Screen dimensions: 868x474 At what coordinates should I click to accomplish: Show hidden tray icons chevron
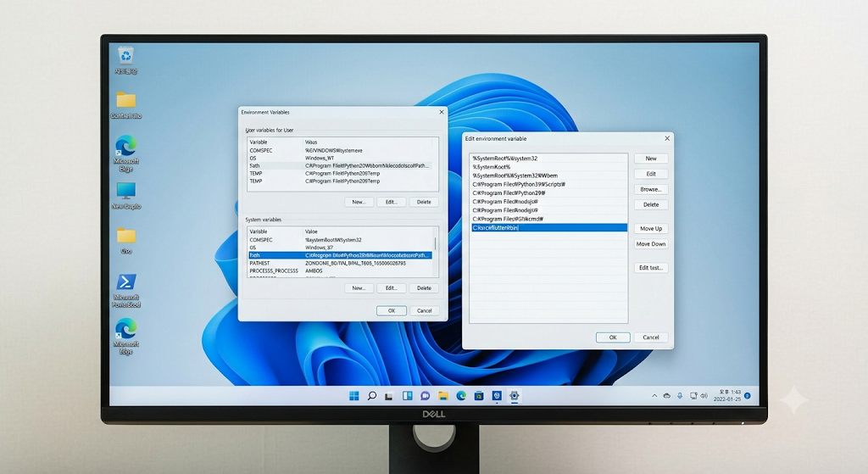click(x=654, y=396)
